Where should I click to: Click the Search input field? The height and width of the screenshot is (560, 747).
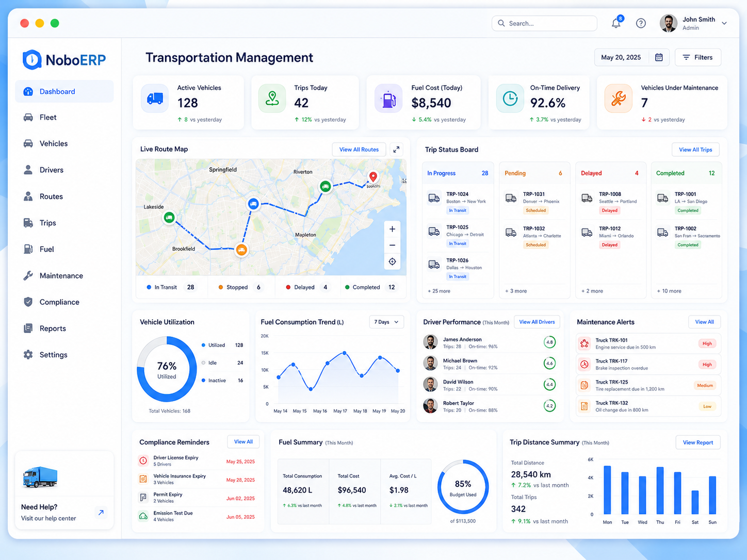(544, 23)
